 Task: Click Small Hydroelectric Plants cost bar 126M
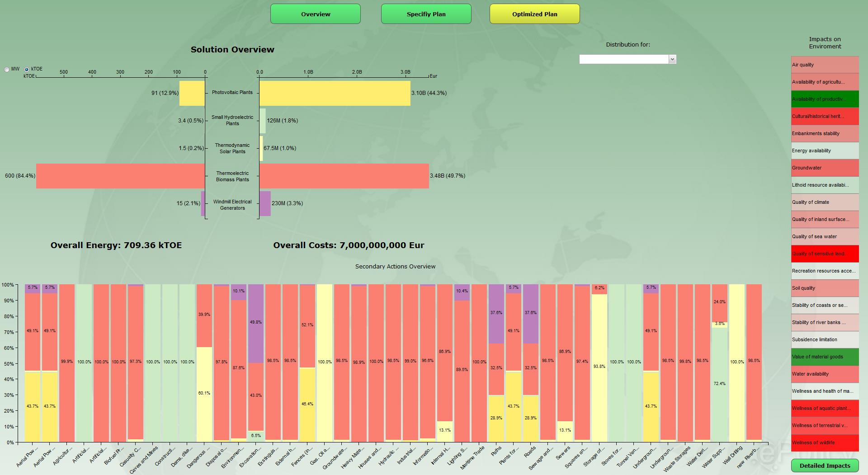[x=263, y=121]
